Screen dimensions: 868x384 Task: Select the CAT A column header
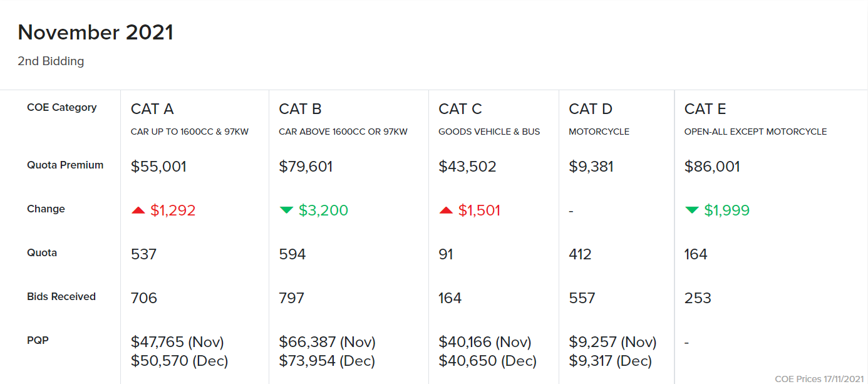(152, 109)
